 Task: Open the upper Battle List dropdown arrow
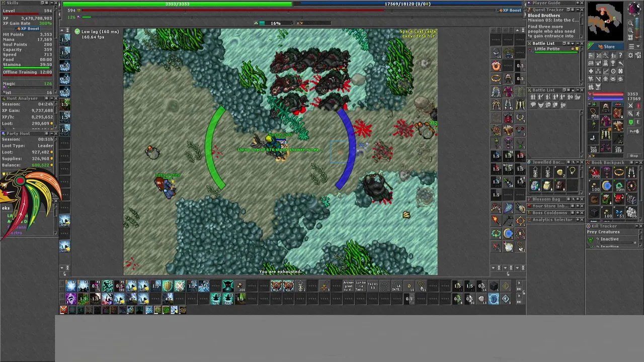pyautogui.click(x=573, y=43)
